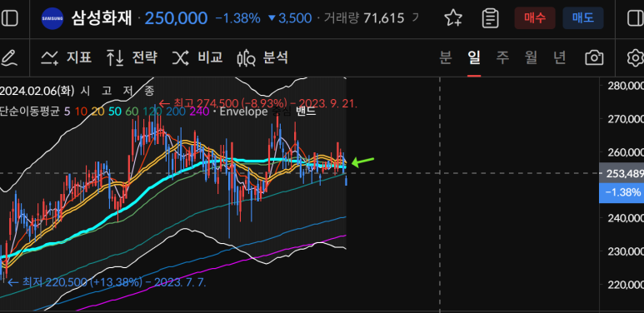Screen dimensions: 644x313
Task: Click the 최고 274,500 high label
Action: 258,103
